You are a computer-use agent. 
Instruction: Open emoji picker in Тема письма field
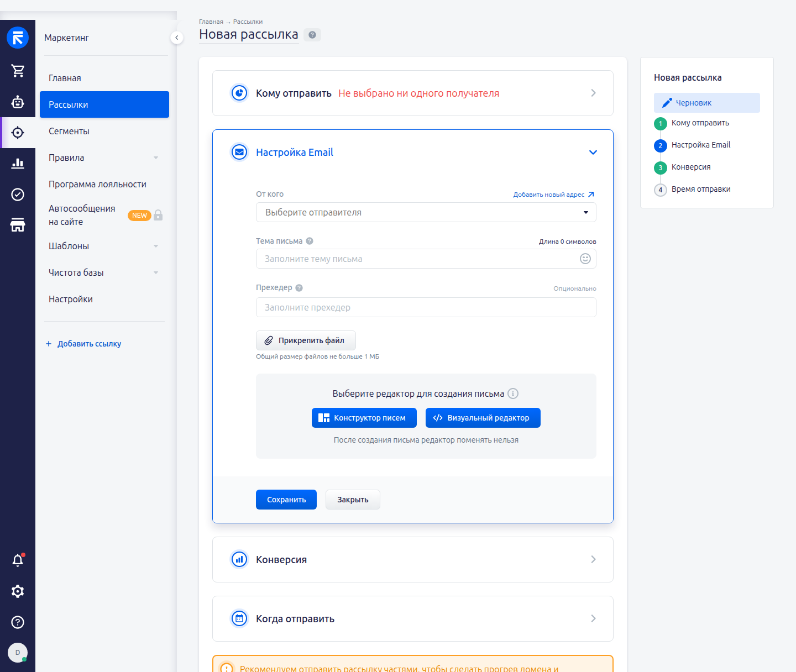(585, 259)
